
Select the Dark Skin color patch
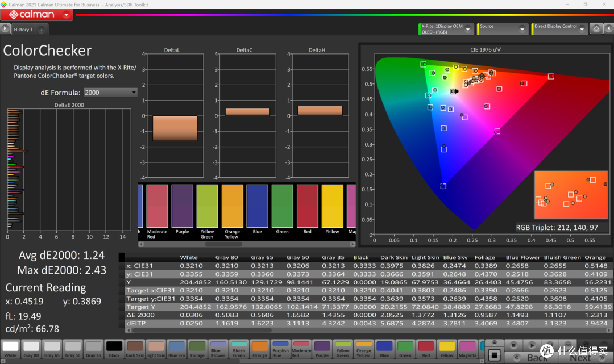(x=135, y=349)
